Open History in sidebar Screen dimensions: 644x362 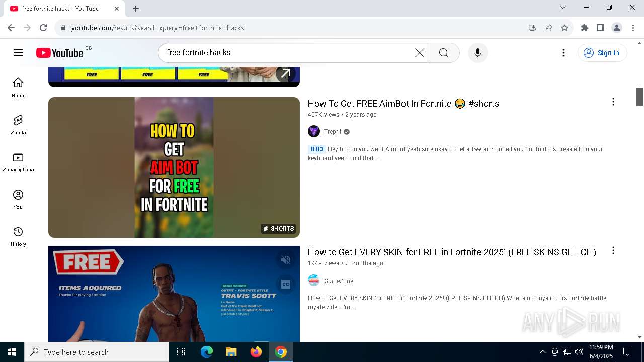click(x=18, y=236)
